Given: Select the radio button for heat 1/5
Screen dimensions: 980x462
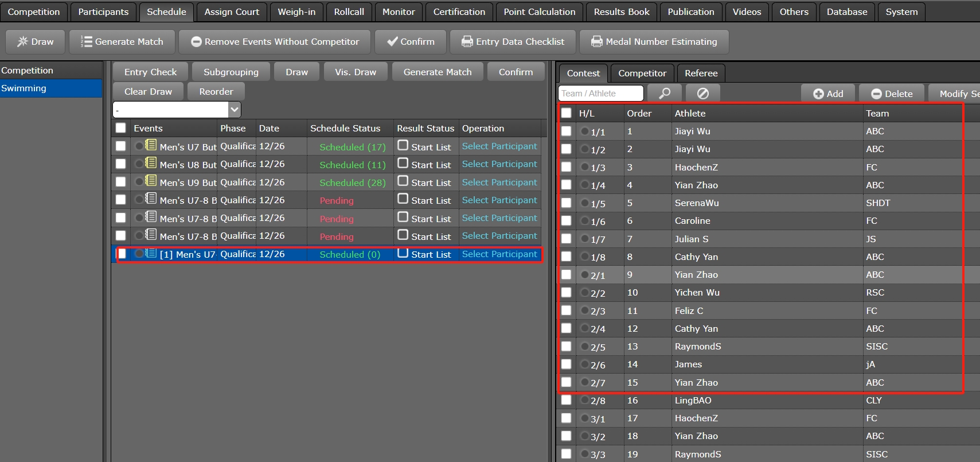Looking at the screenshot, I should tap(585, 203).
